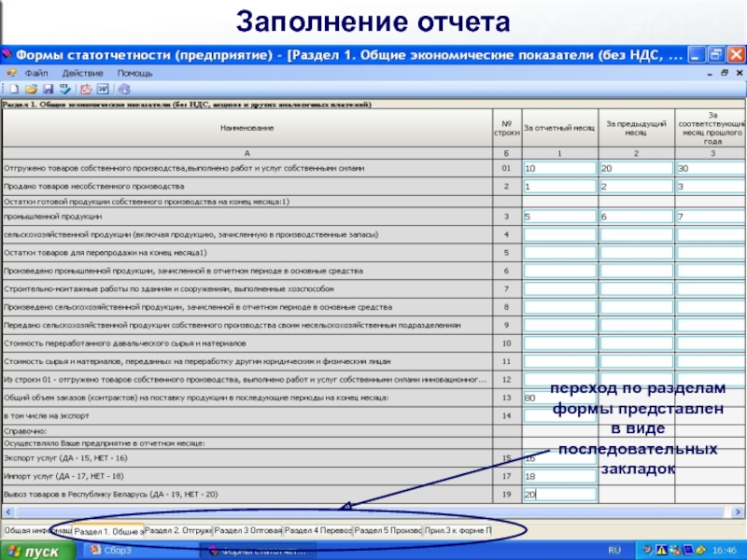The width and height of the screenshot is (747, 560).
Task: Select the Общая информация tab
Action: click(36, 530)
